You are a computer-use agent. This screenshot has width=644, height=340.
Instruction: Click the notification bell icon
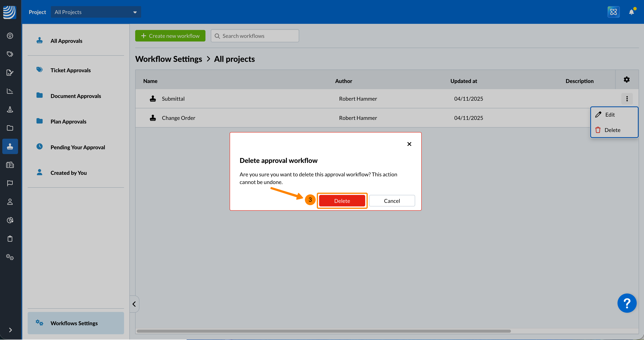click(x=631, y=12)
